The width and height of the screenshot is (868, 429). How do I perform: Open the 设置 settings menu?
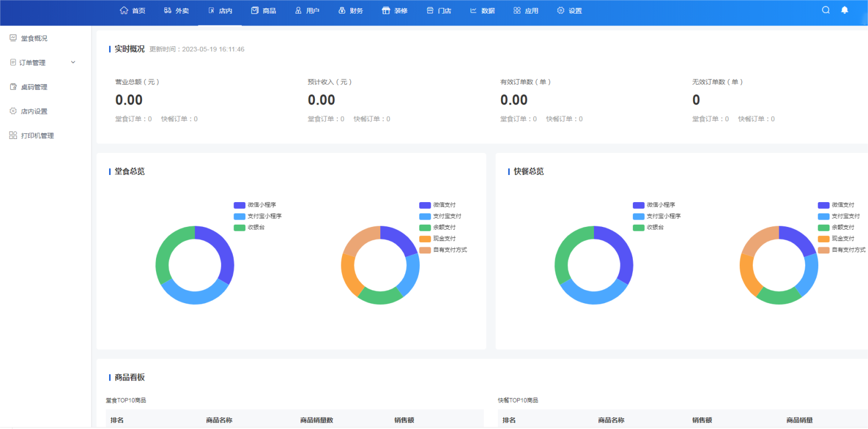569,10
